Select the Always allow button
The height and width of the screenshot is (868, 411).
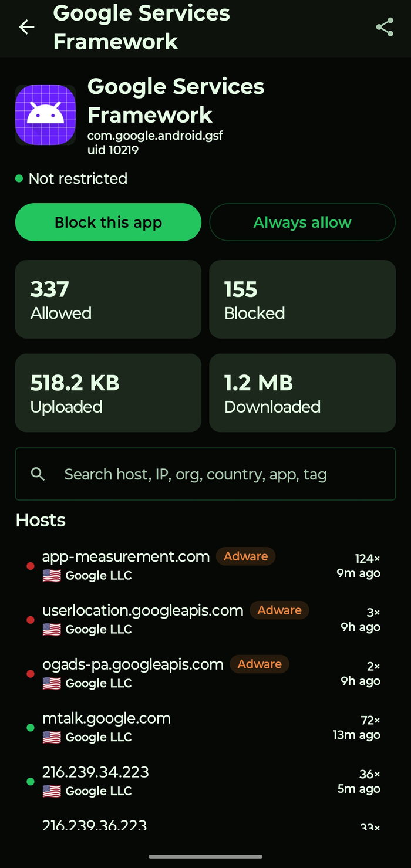302,222
